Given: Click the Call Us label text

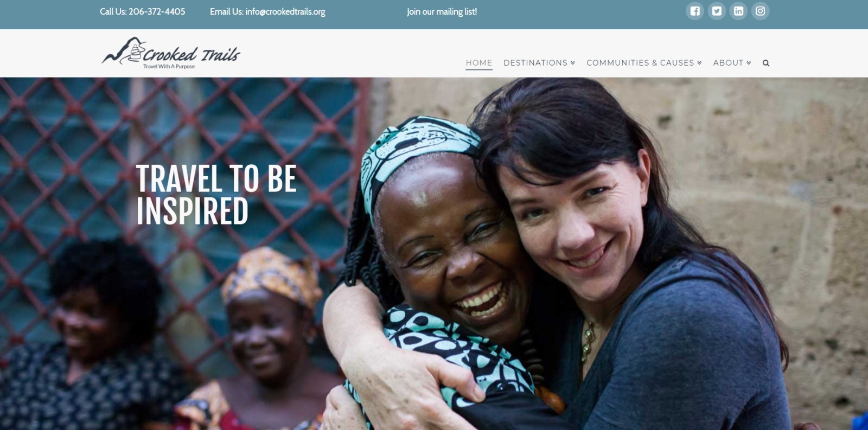Looking at the screenshot, I should [113, 11].
